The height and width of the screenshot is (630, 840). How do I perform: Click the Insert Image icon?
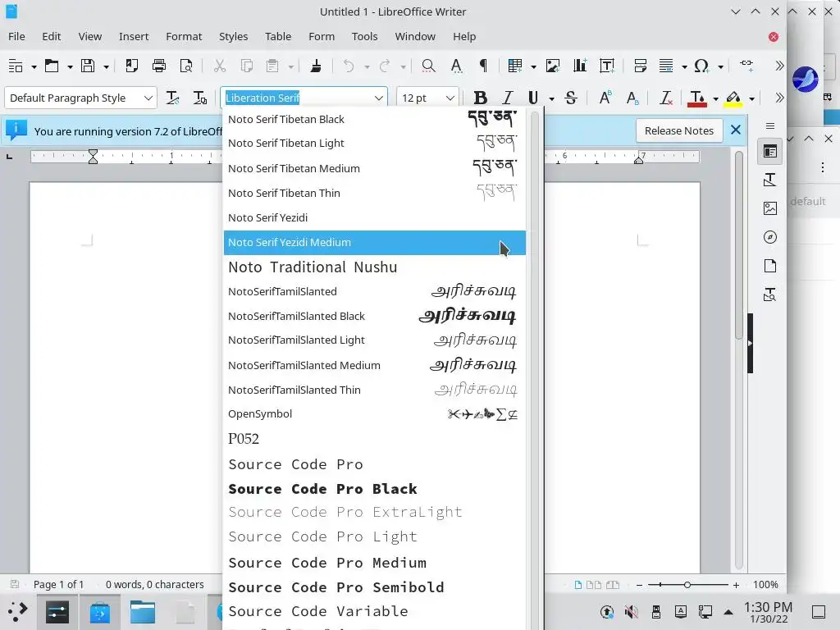(x=552, y=66)
